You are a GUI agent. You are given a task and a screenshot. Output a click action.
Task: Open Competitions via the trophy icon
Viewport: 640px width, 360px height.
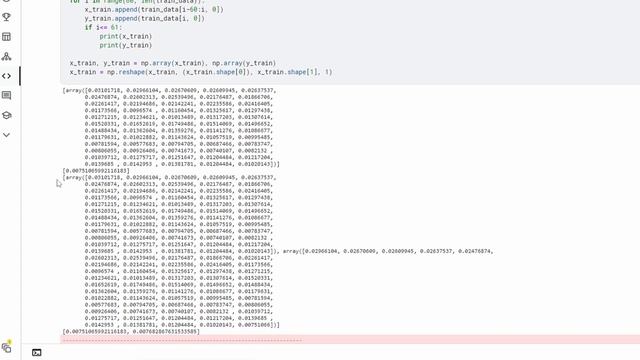[x=7, y=17]
